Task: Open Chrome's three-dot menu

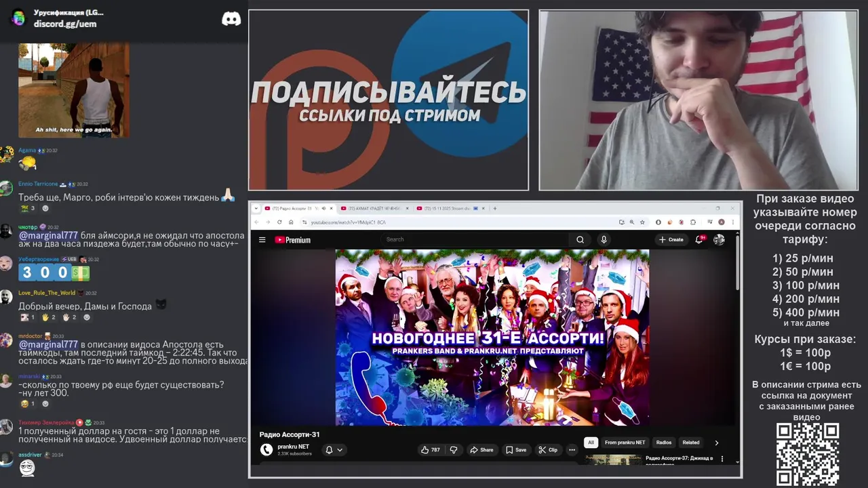Action: point(732,222)
